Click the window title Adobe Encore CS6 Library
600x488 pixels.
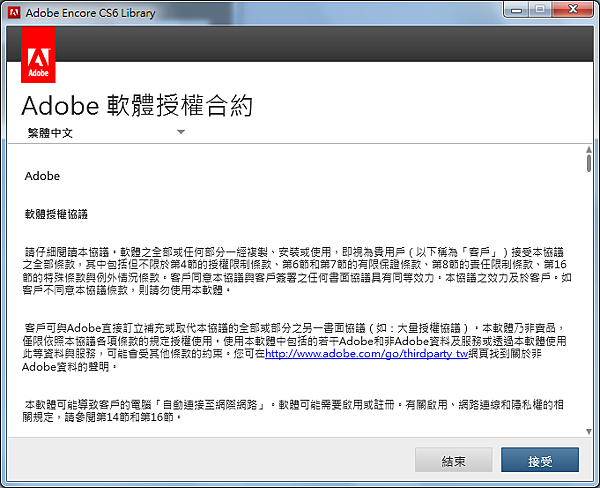click(x=90, y=13)
